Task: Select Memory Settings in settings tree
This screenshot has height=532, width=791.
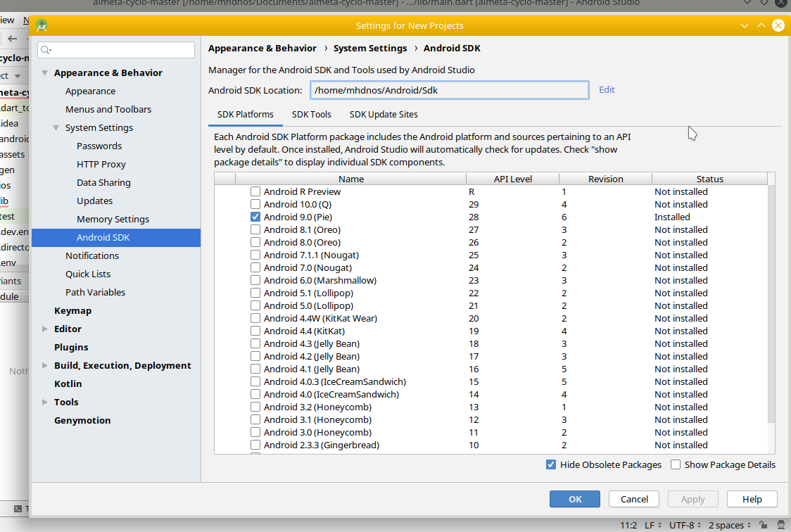Action: click(x=113, y=220)
